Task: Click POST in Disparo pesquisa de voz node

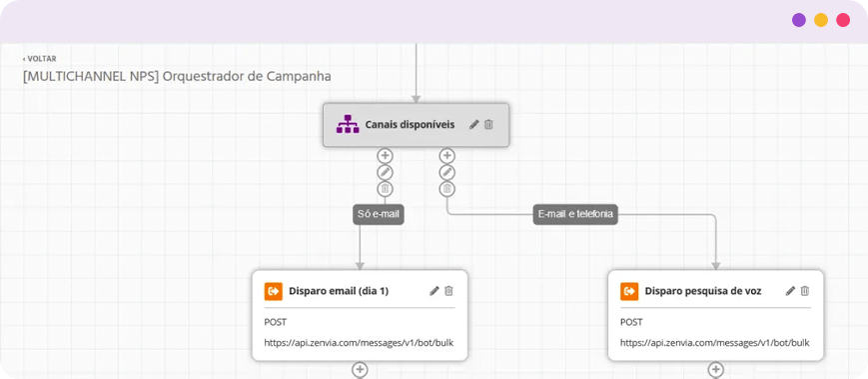Action: [631, 322]
